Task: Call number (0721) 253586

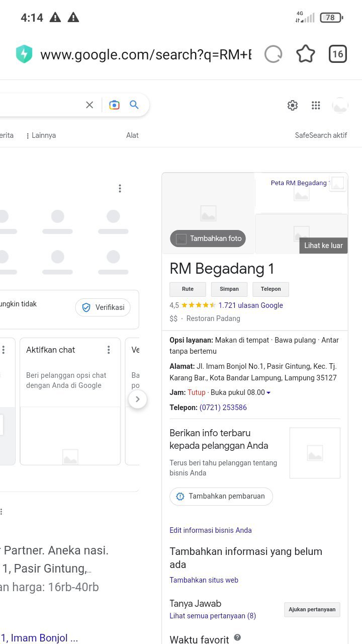Action: (x=223, y=408)
